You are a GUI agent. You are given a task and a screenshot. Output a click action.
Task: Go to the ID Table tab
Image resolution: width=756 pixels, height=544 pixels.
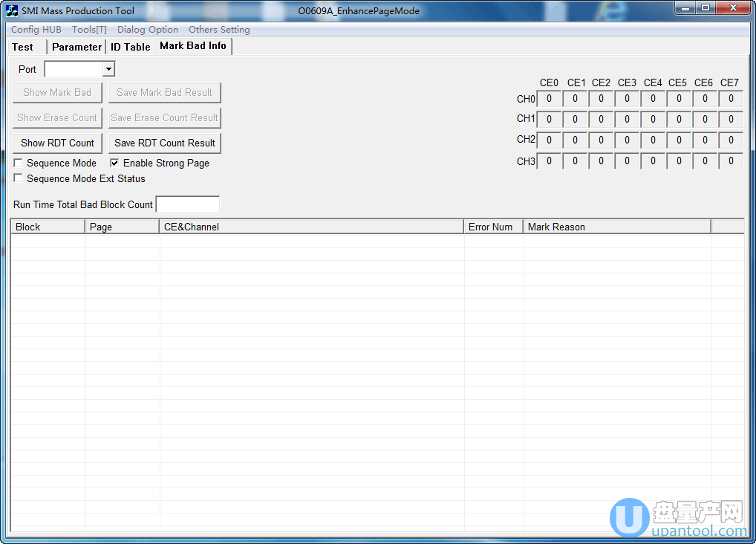coord(131,47)
